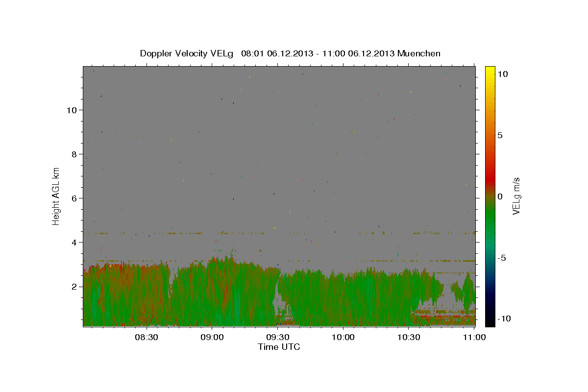Image resolution: width=588 pixels, height=392 pixels.
Task: Click the 09:00 time tick label
Action: (212, 337)
